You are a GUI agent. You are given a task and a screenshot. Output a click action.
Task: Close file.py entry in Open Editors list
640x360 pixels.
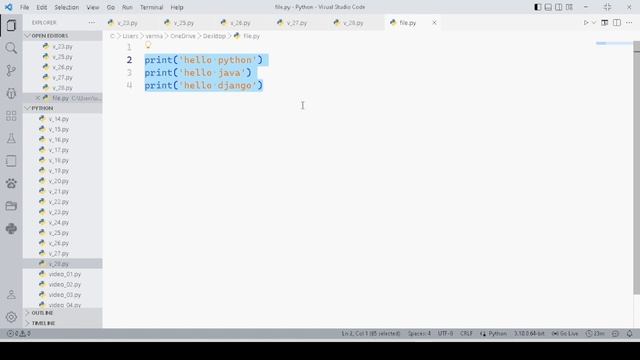[37, 98]
